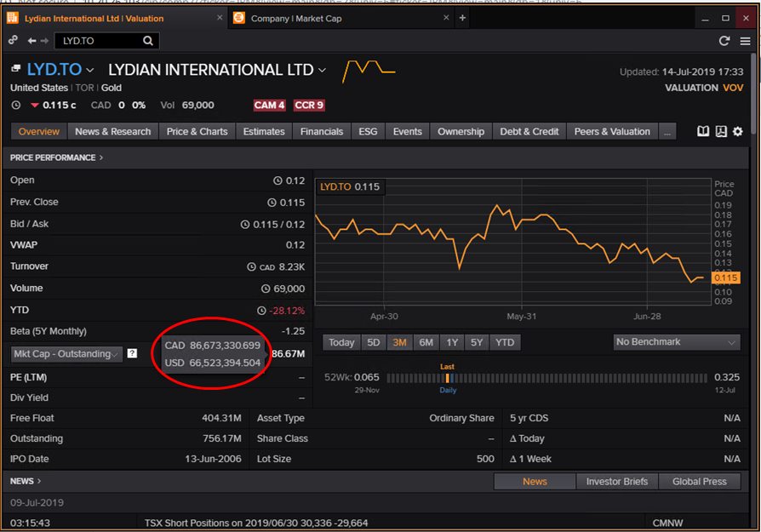The width and height of the screenshot is (761, 532).
Task: Click the 52Wk range bar Last marker
Action: pos(448,377)
